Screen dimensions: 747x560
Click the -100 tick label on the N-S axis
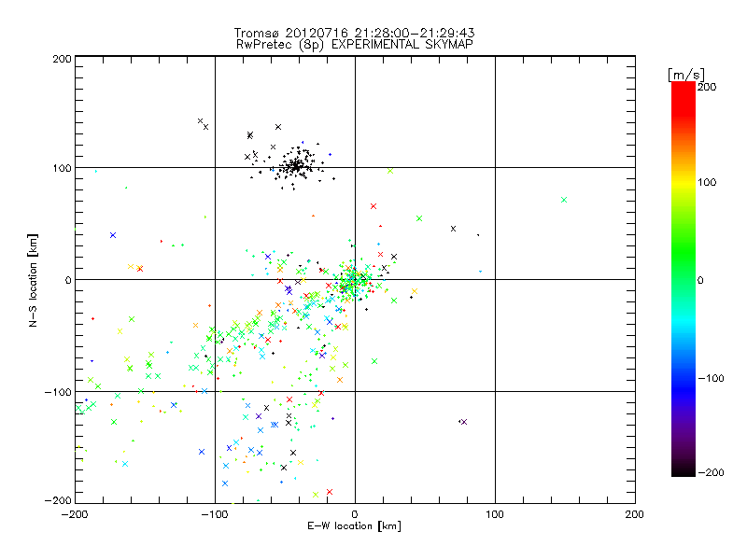[x=58, y=392]
